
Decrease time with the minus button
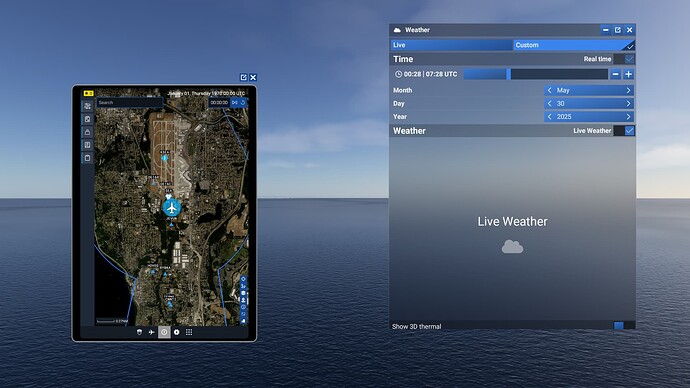tap(616, 74)
